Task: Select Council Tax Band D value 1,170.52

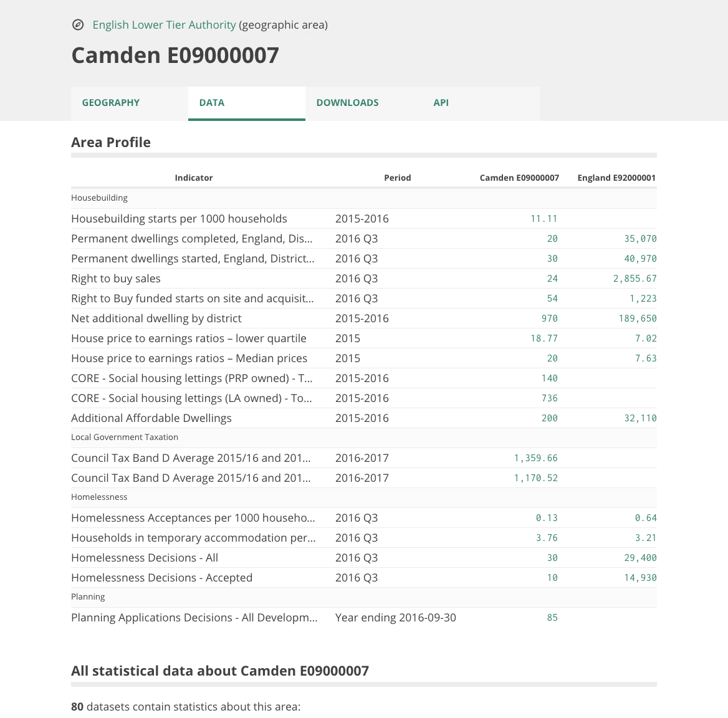Action: tap(535, 478)
